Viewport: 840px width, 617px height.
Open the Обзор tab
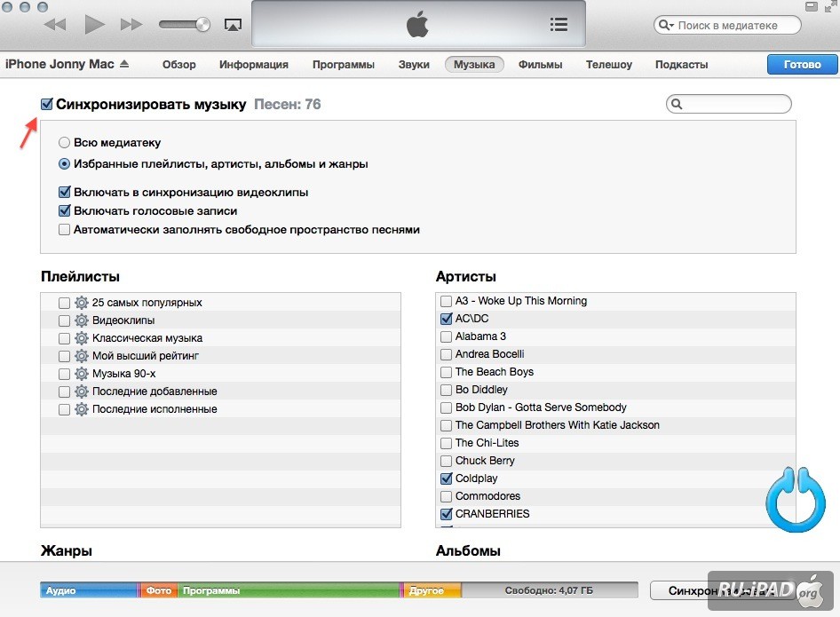179,64
